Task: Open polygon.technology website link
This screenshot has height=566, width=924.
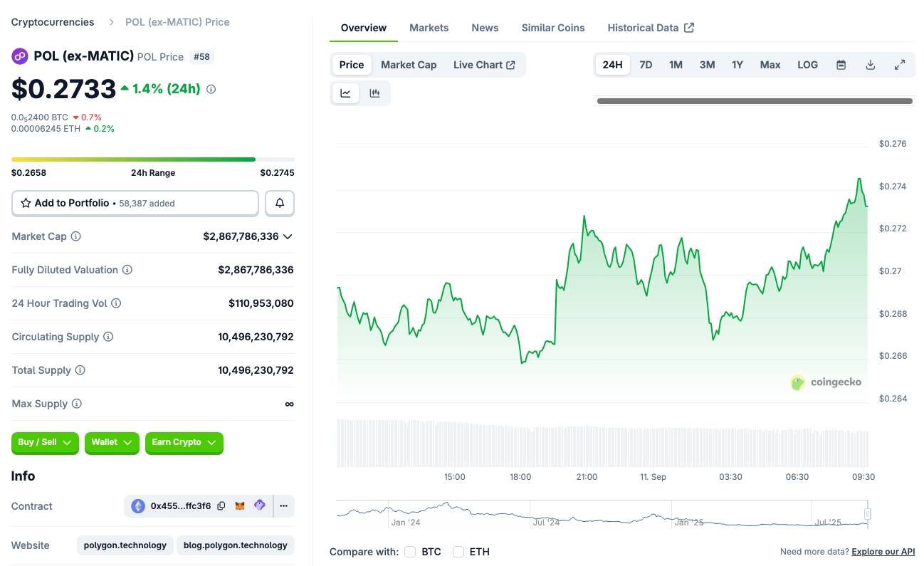Action: coord(125,545)
